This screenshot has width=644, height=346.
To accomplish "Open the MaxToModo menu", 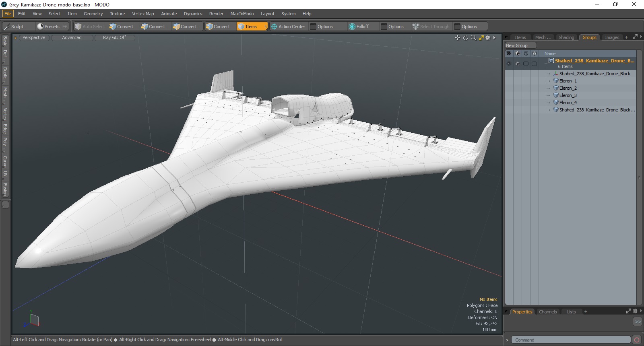I will pos(242,14).
